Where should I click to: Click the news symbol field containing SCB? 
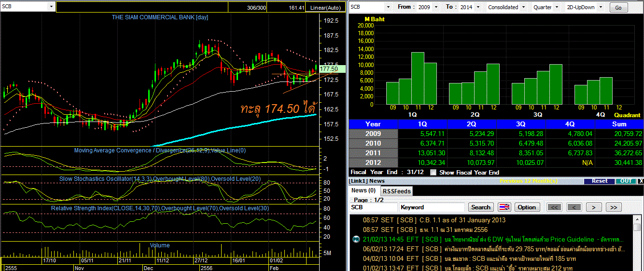(x=373, y=207)
